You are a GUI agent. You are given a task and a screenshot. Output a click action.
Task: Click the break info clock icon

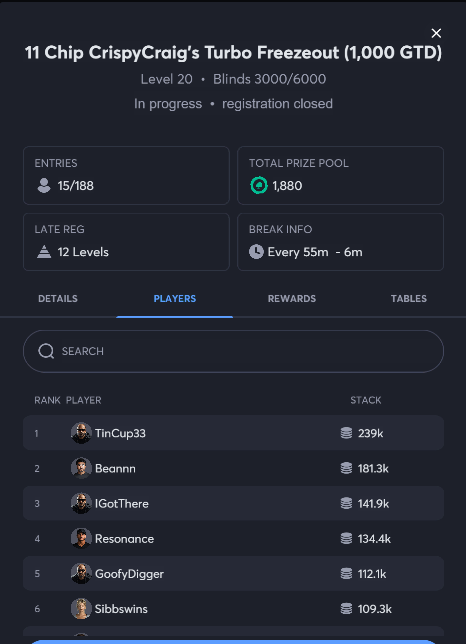[x=256, y=252]
